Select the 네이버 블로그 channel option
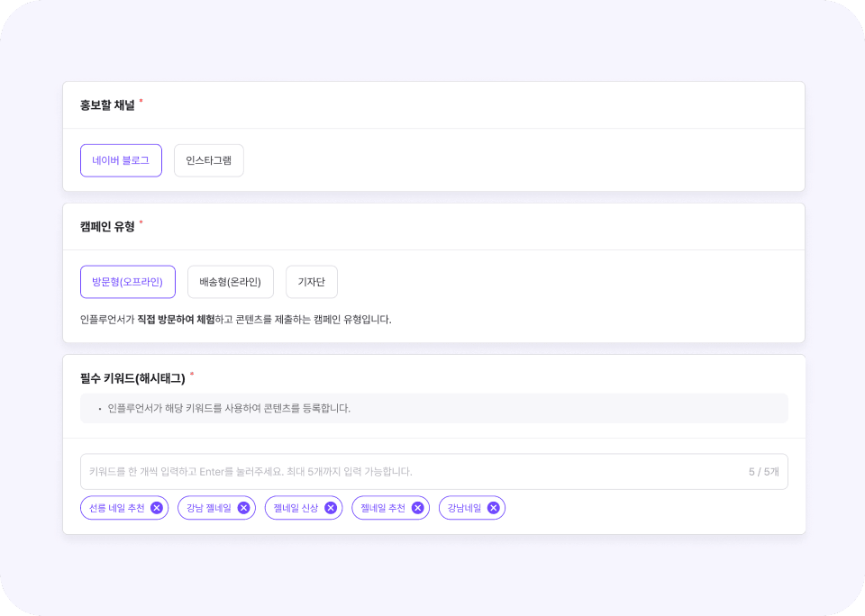The image size is (865, 616). (121, 160)
